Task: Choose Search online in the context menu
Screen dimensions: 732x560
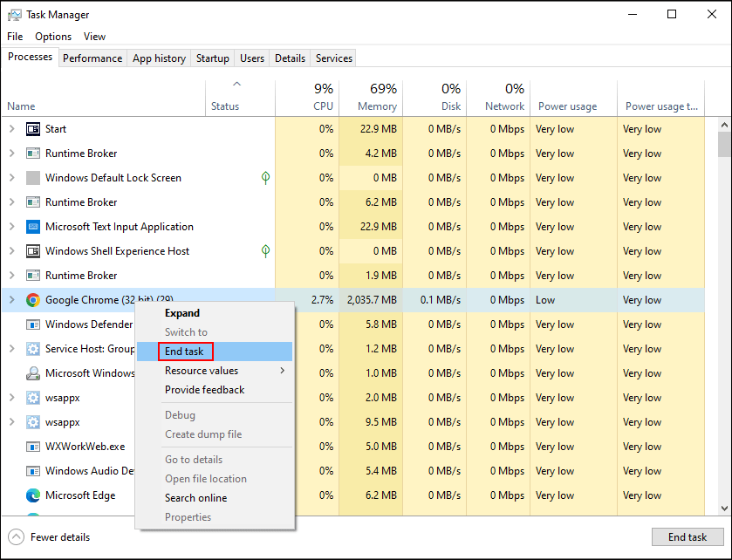Action: (x=215, y=498)
